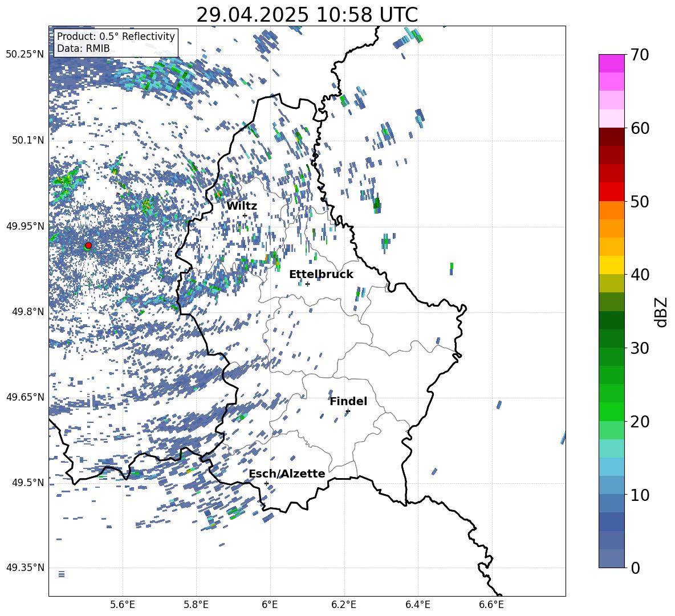Click the 50.25°N latitude label

tap(25, 55)
